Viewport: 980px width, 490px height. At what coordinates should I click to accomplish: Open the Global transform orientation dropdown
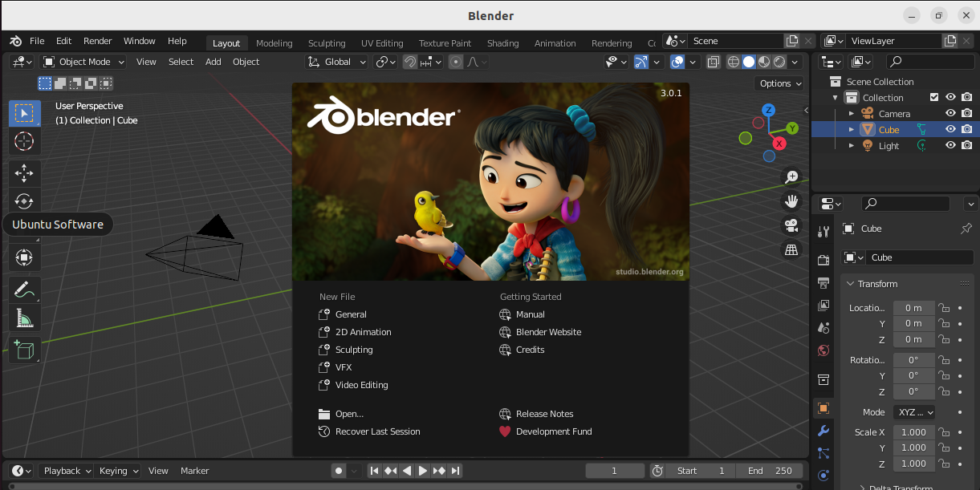point(335,62)
